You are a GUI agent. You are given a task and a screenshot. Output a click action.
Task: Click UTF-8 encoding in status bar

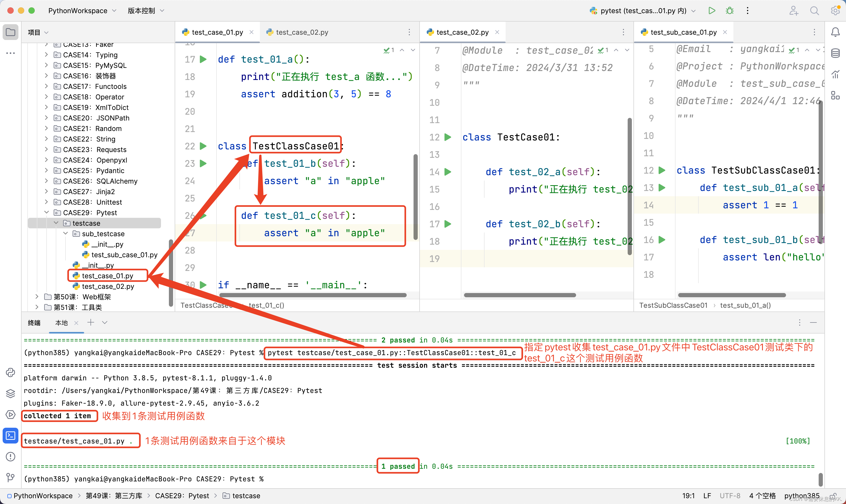730,496
